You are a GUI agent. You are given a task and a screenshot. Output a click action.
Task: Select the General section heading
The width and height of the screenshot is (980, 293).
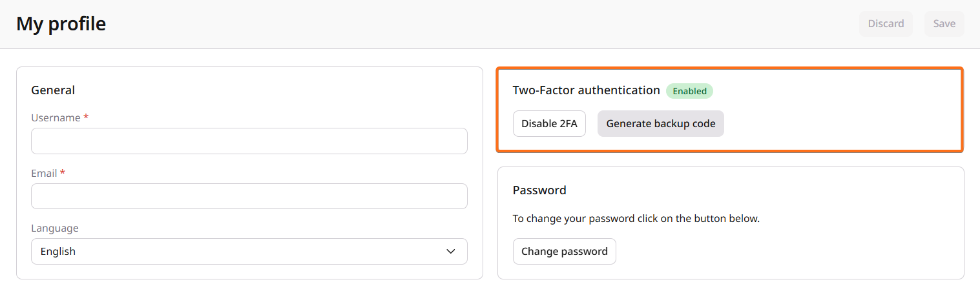coord(53,90)
